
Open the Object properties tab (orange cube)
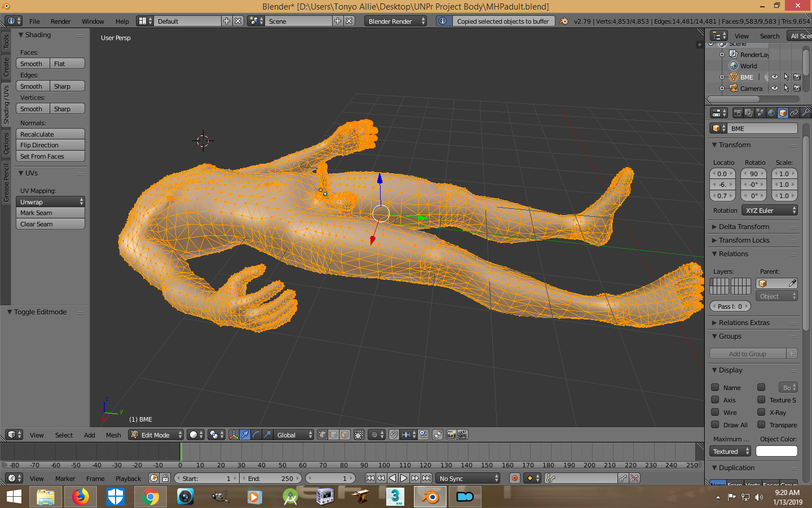click(x=783, y=113)
